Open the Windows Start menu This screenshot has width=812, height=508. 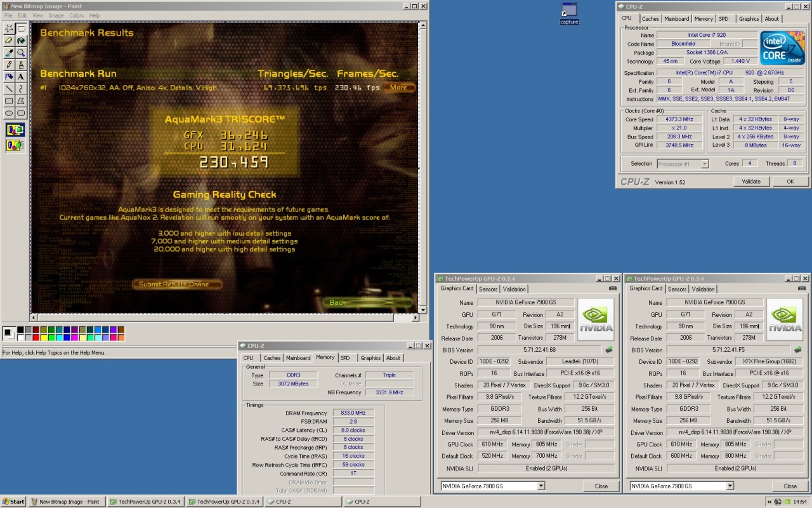pos(13,502)
